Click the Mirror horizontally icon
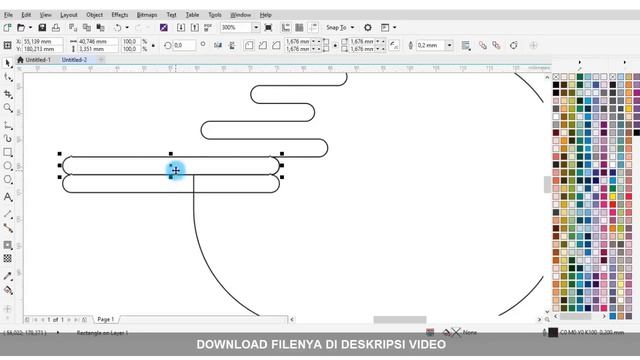640x360 pixels. click(218, 45)
